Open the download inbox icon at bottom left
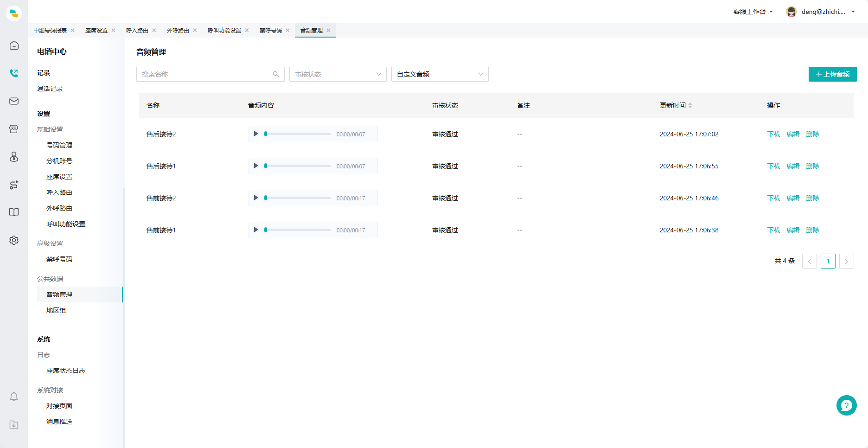 14,425
